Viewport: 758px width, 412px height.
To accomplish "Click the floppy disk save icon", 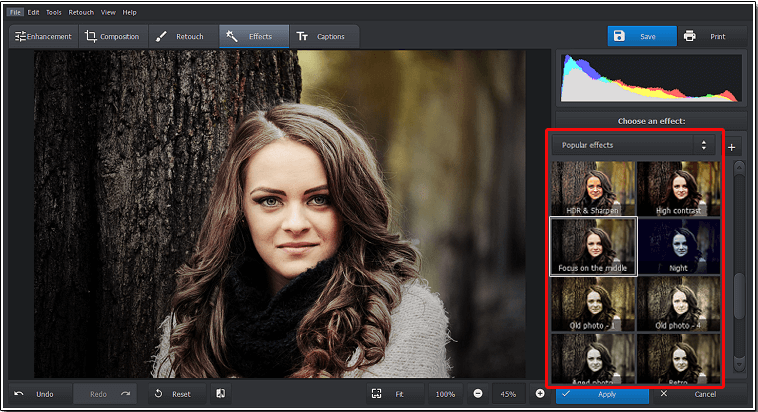I will point(619,36).
